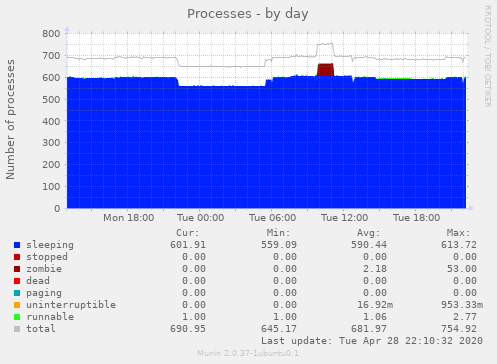Select the 500 y-axis tick label
The width and height of the screenshot is (497, 364).
pos(51,100)
